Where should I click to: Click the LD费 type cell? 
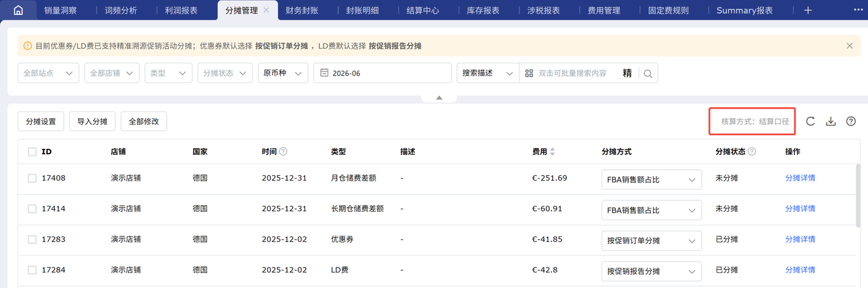[x=340, y=270]
